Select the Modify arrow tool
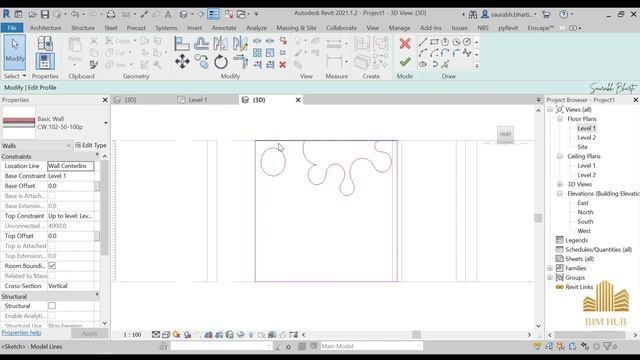The height and width of the screenshot is (360, 640). [x=15, y=53]
